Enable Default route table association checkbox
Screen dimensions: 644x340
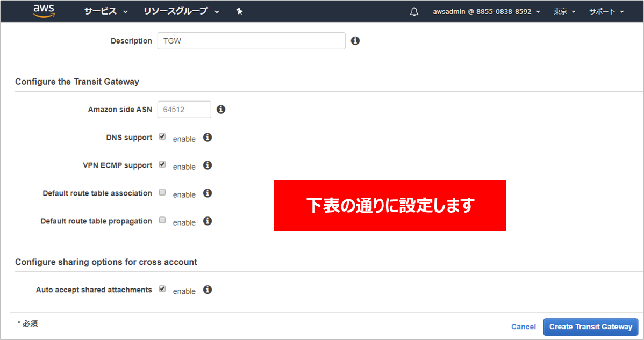(x=162, y=193)
